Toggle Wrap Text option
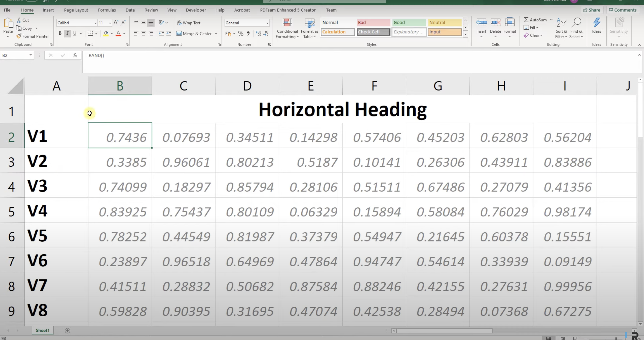Viewport: 644px width, 340px height. point(189,23)
